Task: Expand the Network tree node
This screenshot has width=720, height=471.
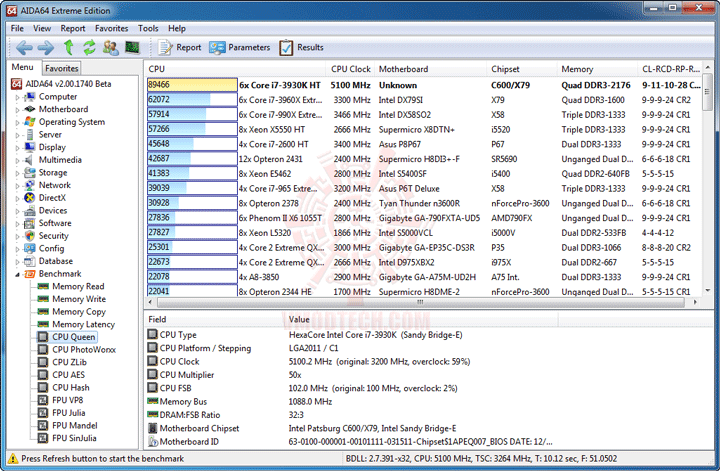Action: pos(17,185)
